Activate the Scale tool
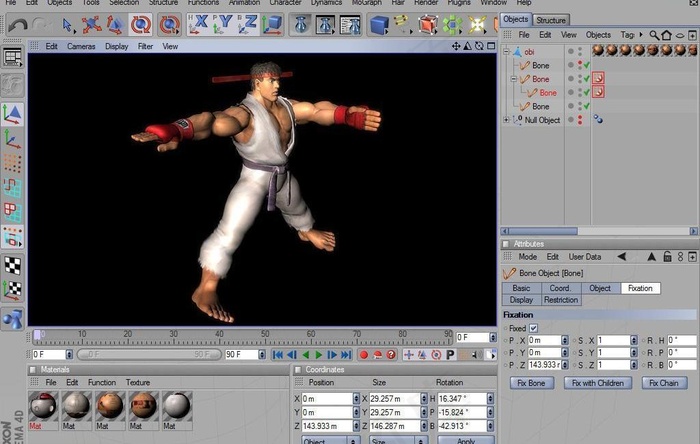Image resolution: width=700 pixels, height=444 pixels. coord(115,25)
